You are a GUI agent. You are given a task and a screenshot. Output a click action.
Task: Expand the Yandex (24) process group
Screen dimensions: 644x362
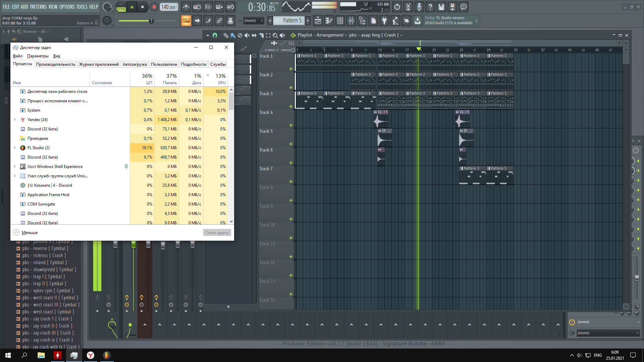pos(14,120)
